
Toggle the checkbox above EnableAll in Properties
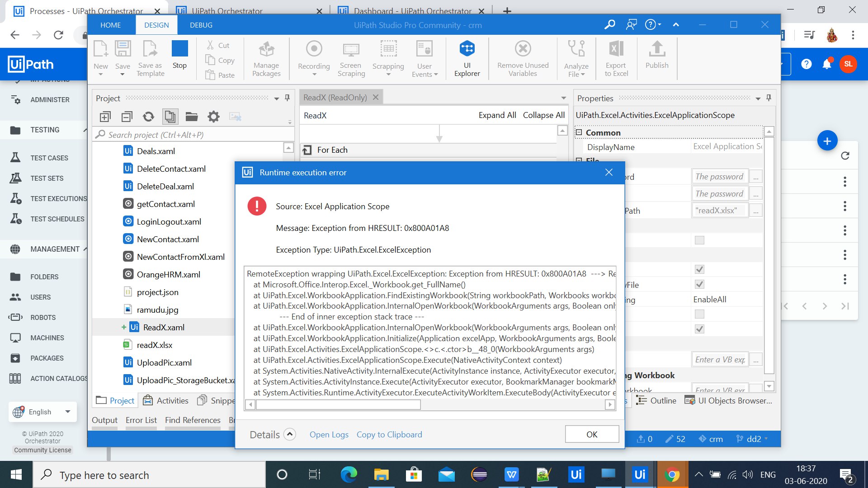pos(699,284)
